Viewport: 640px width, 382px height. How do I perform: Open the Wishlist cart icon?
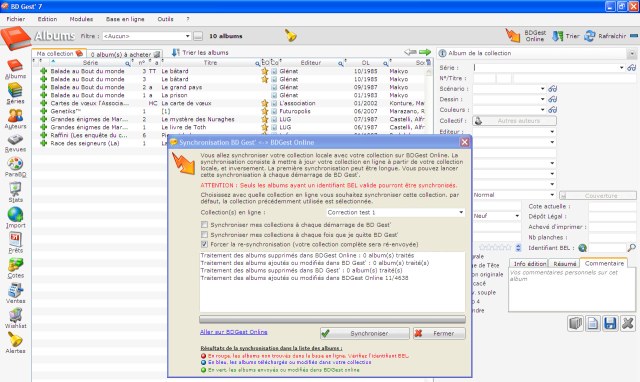[15, 318]
